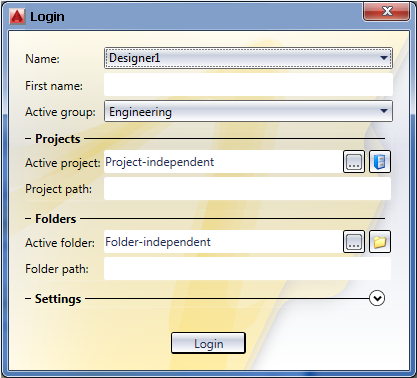Expand Settings section using the circled chevron
The image size is (417, 378).
coord(377,298)
